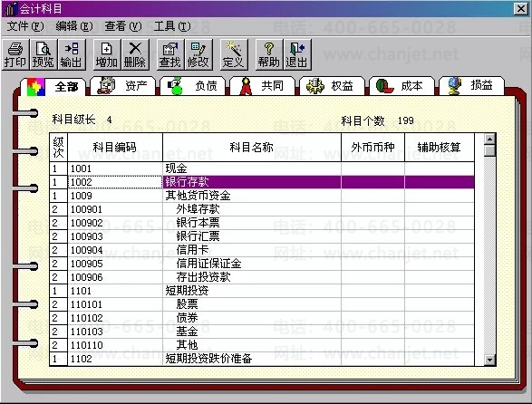Exit via the 退出 toolbar icon
This screenshot has height=404, width=532.
[x=297, y=54]
